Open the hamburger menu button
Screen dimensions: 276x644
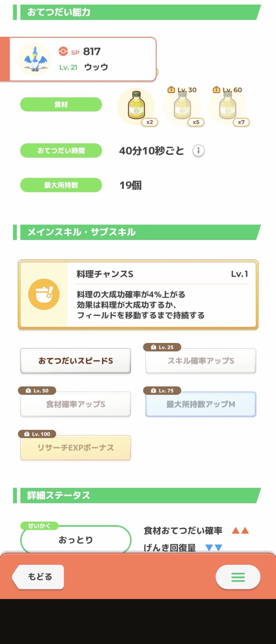pyautogui.click(x=238, y=577)
